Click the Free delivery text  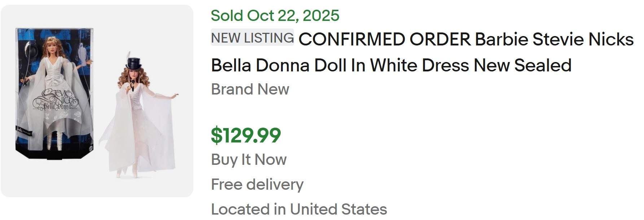[257, 184]
